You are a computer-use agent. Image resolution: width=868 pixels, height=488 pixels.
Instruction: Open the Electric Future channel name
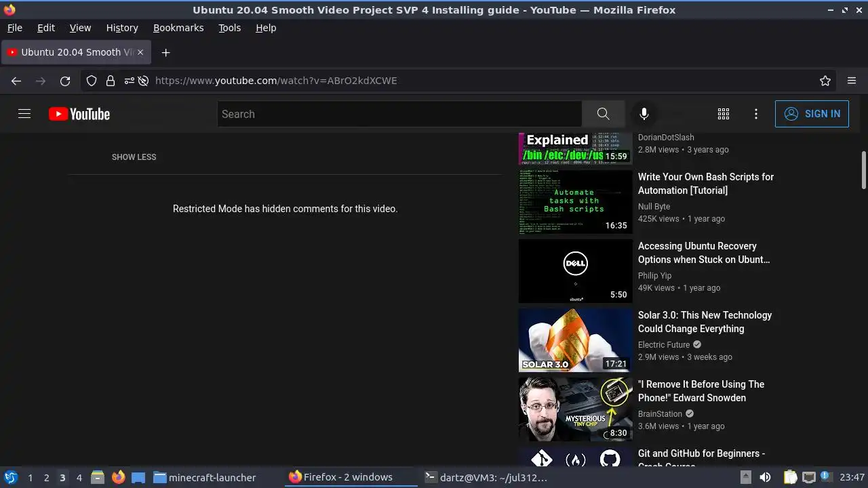tap(664, 345)
